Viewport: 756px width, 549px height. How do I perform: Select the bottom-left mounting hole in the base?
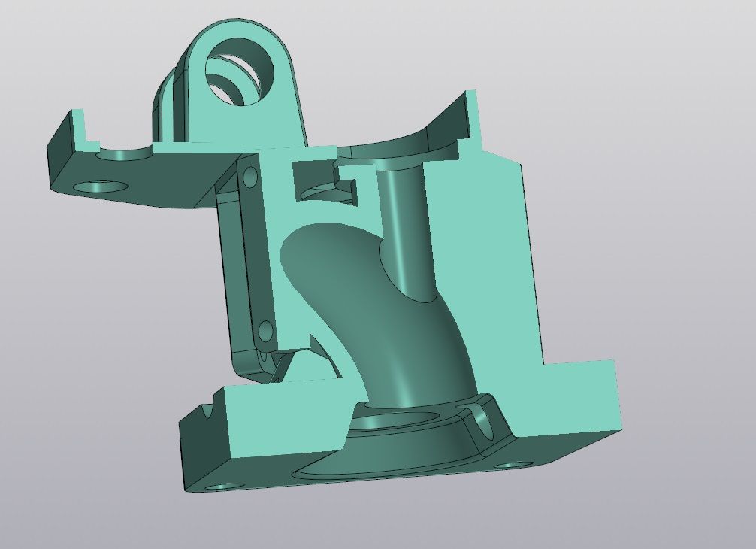click(219, 487)
